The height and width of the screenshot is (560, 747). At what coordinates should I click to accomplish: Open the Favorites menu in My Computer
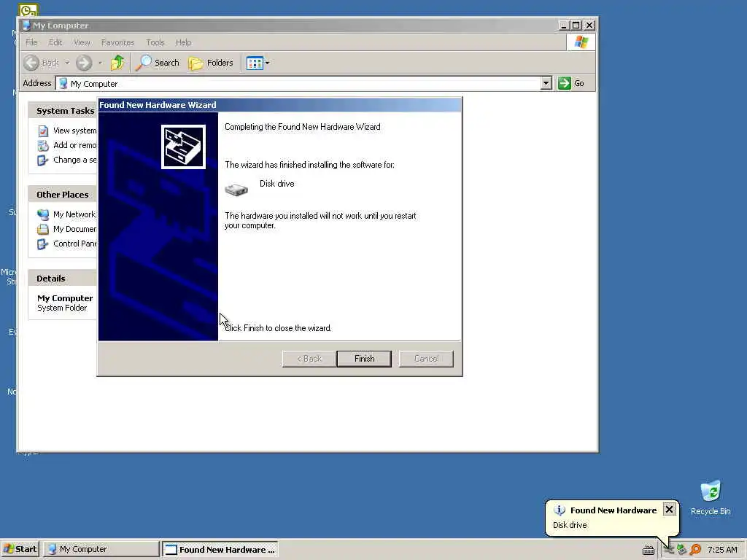pos(117,42)
